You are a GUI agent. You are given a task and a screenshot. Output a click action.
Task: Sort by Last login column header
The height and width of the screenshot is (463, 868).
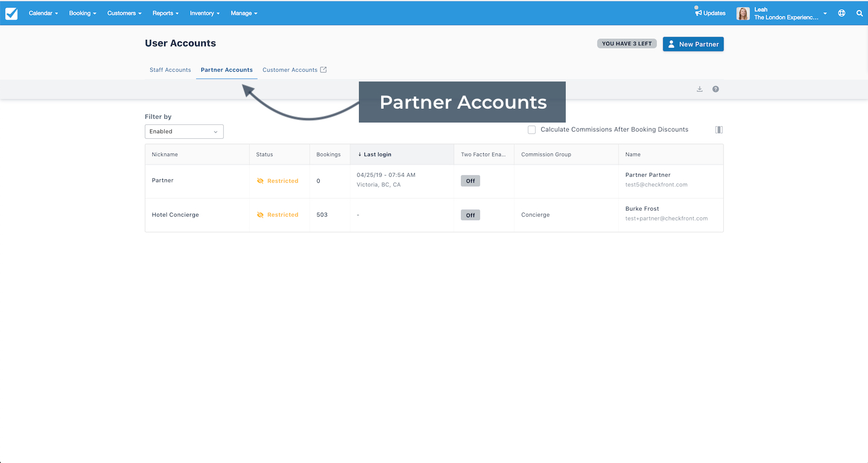[402, 155]
